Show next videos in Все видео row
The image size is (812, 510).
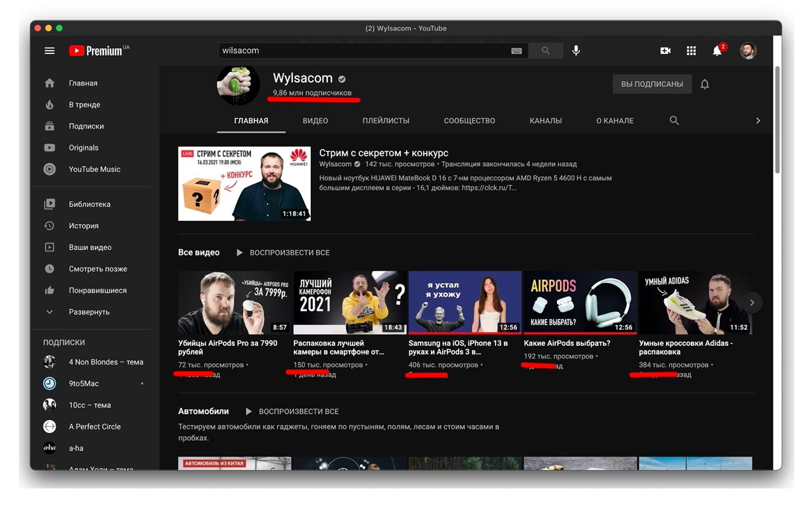tap(752, 303)
